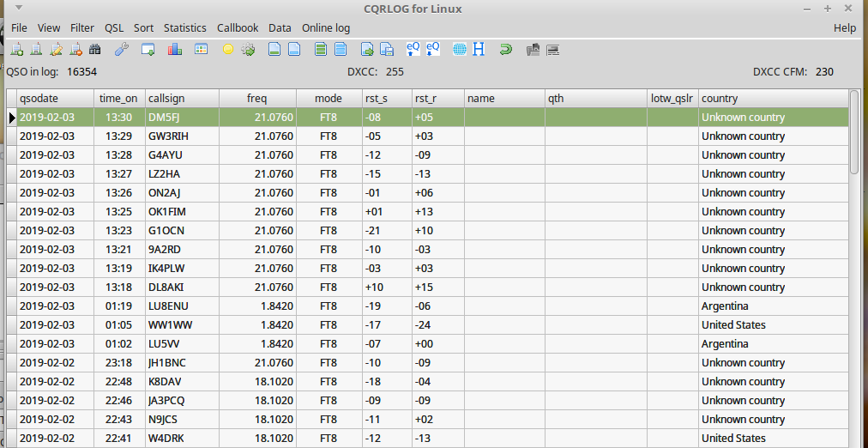Image resolution: width=868 pixels, height=448 pixels.
Task: Open the Online log menu
Action: tap(326, 27)
